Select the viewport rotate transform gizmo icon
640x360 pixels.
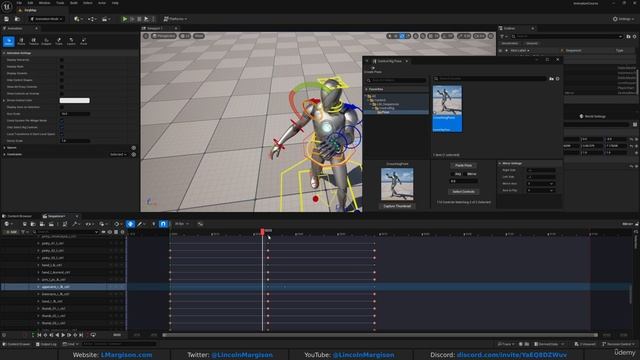[x=402, y=36]
